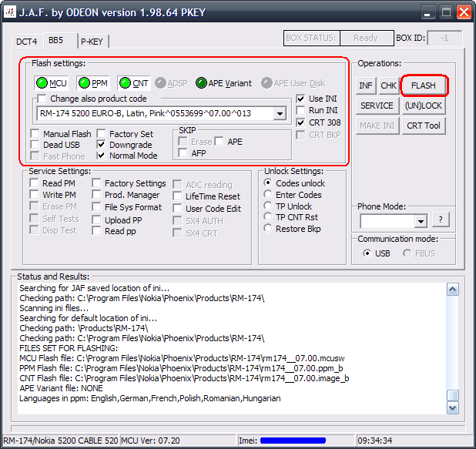
Task: Check the Read pp checkbox
Action: pos(96,231)
